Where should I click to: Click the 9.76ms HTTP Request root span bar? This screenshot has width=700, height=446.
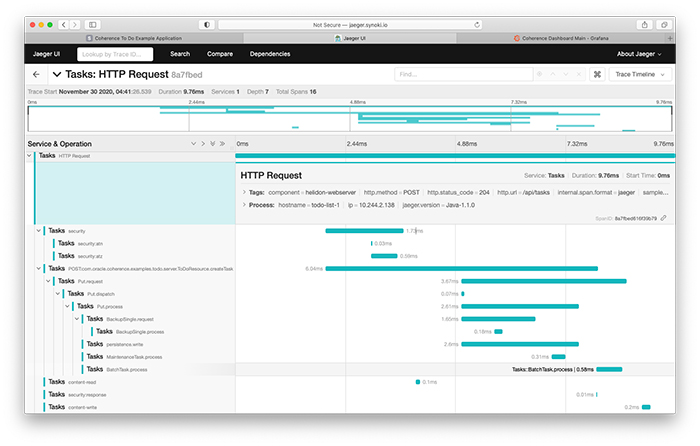(455, 156)
